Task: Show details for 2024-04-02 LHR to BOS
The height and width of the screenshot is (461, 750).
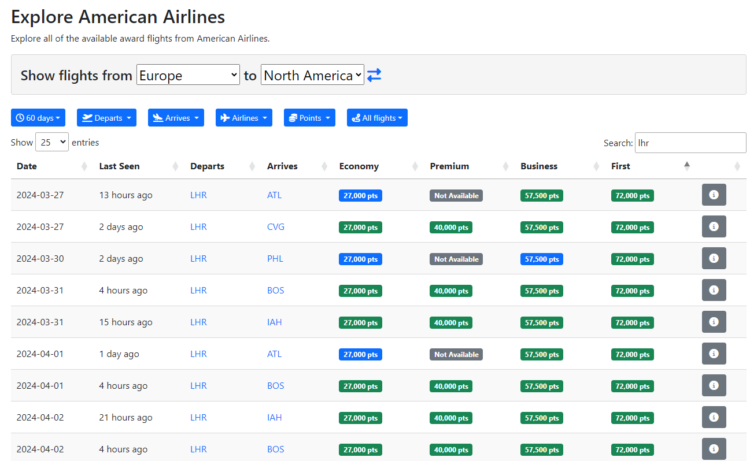Action: [714, 449]
